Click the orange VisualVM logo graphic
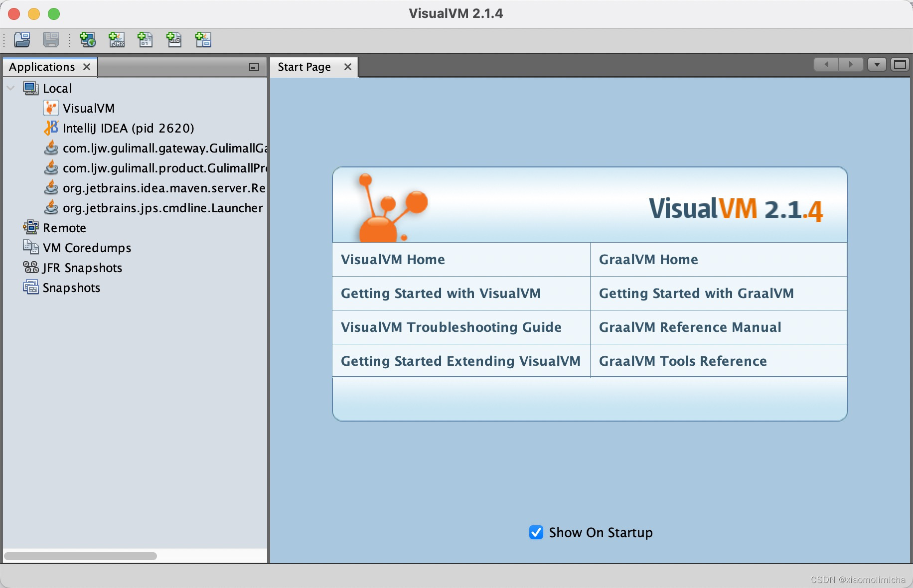 [393, 207]
